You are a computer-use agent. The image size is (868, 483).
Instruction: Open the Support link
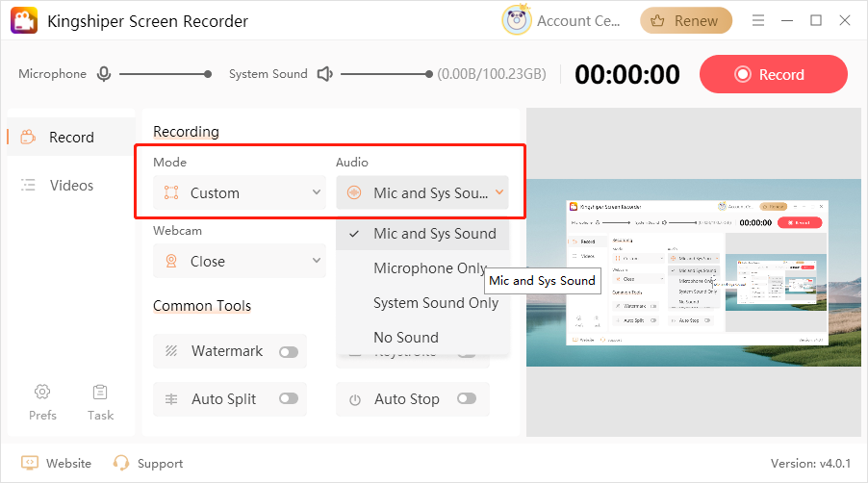point(160,464)
